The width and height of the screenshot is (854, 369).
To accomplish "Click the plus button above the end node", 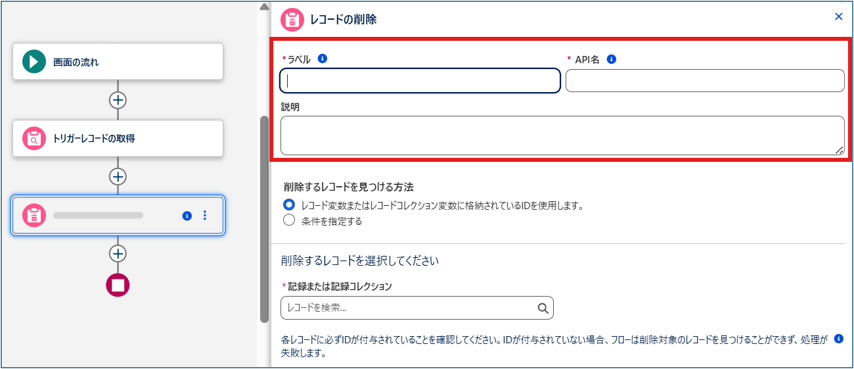I will (118, 253).
